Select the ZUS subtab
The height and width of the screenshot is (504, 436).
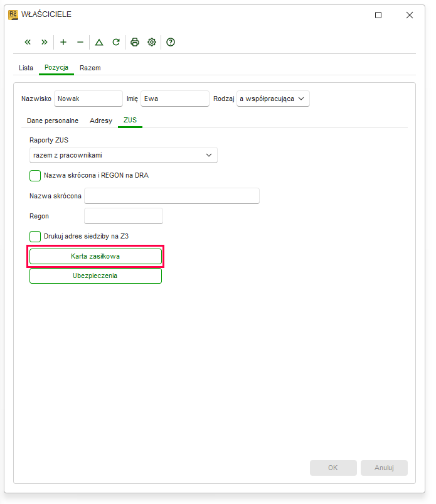[130, 121]
